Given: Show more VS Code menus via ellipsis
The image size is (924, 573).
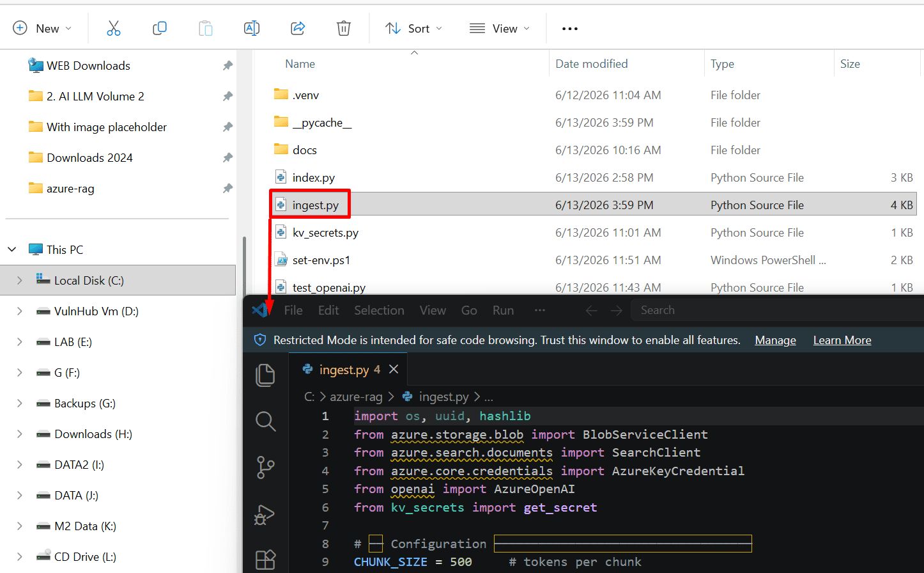Looking at the screenshot, I should pyautogui.click(x=540, y=310).
